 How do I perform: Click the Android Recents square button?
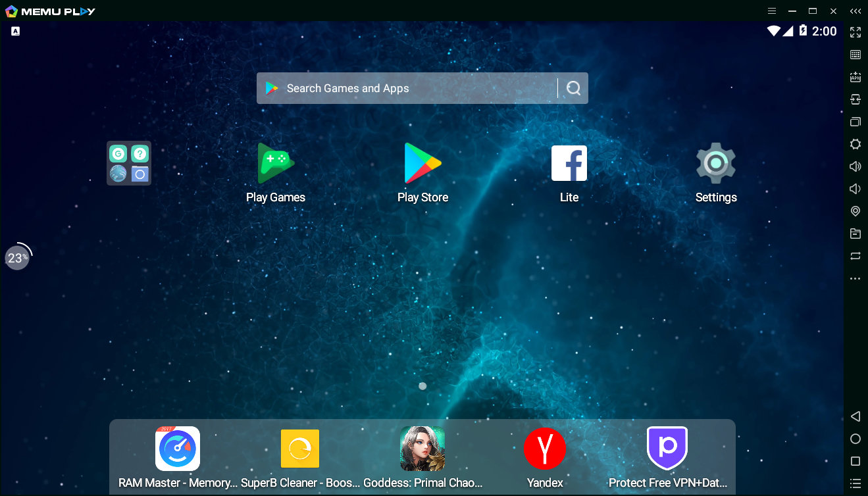pos(855,461)
